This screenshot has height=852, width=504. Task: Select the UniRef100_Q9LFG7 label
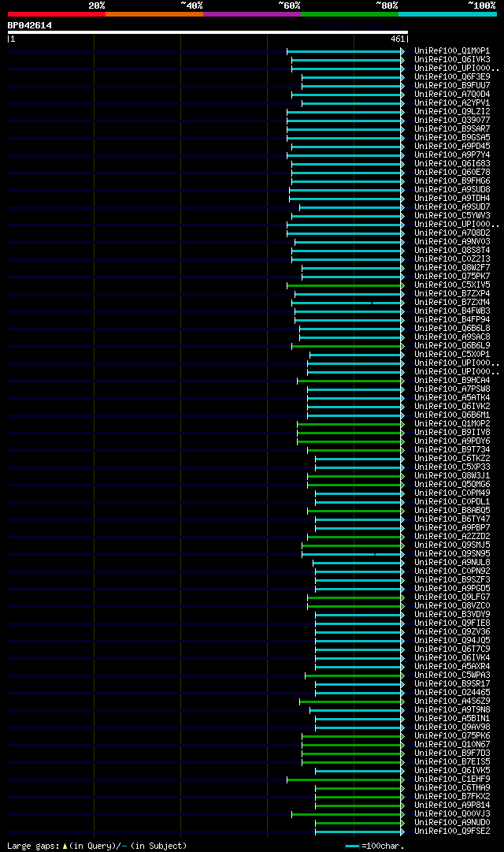(x=452, y=597)
